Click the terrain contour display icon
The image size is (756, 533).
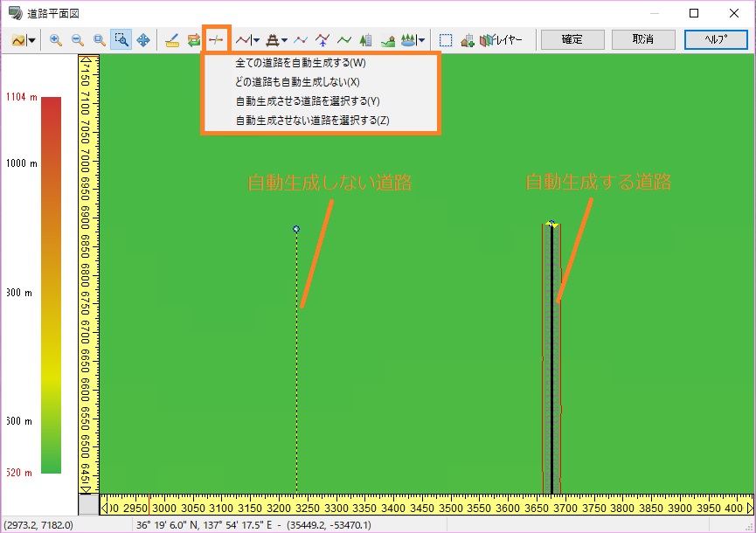[x=18, y=40]
